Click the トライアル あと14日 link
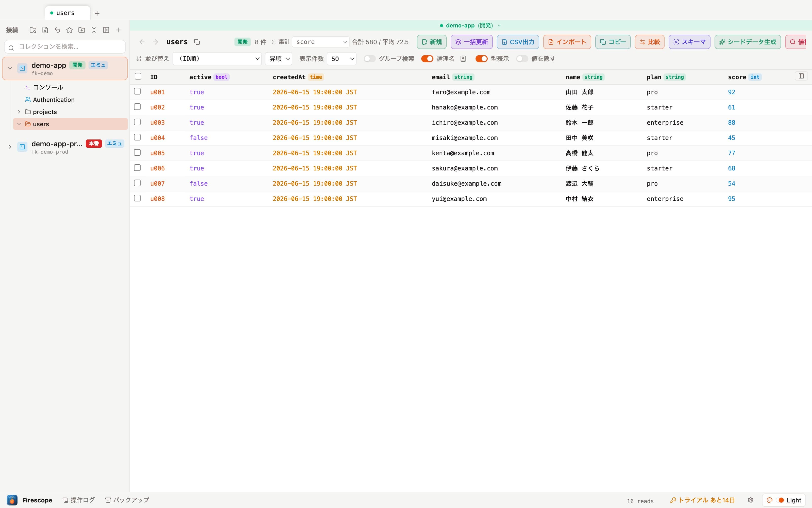Image resolution: width=812 pixels, height=508 pixels. pos(706,500)
